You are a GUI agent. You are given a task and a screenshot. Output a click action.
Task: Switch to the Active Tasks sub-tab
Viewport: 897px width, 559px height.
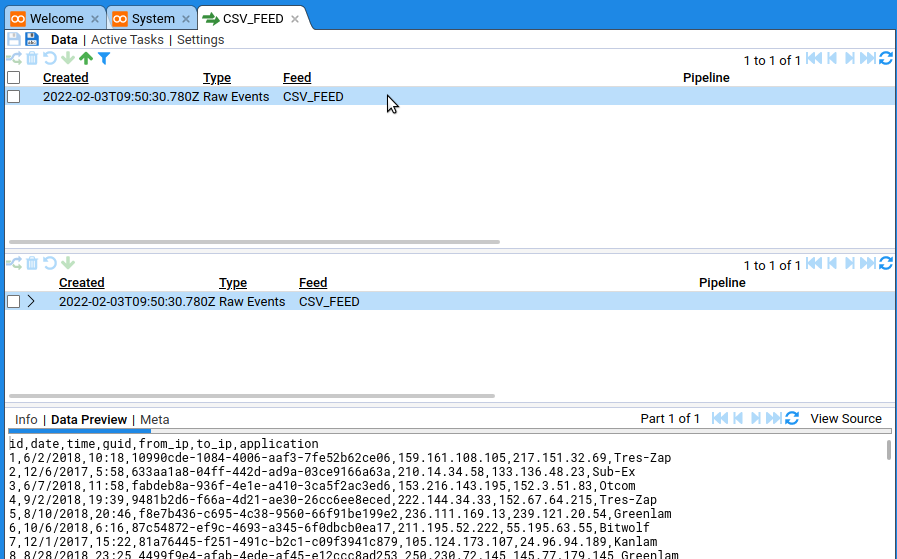pos(128,40)
